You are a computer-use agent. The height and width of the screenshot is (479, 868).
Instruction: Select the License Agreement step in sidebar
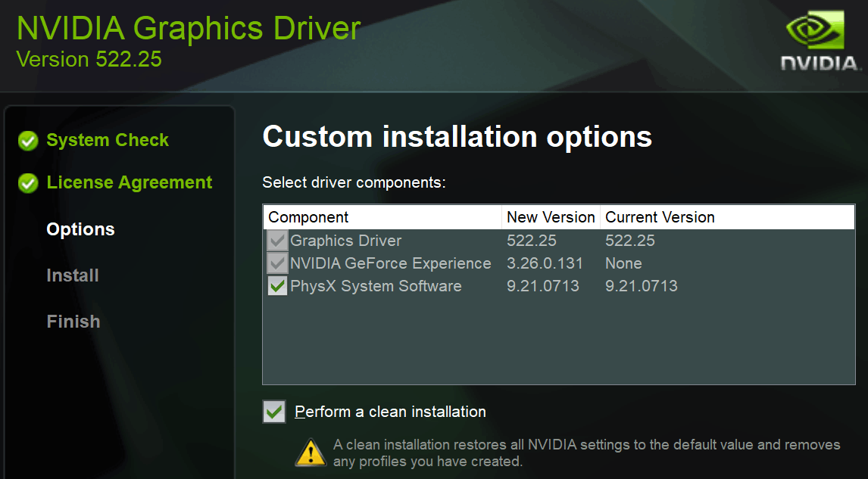point(129,182)
